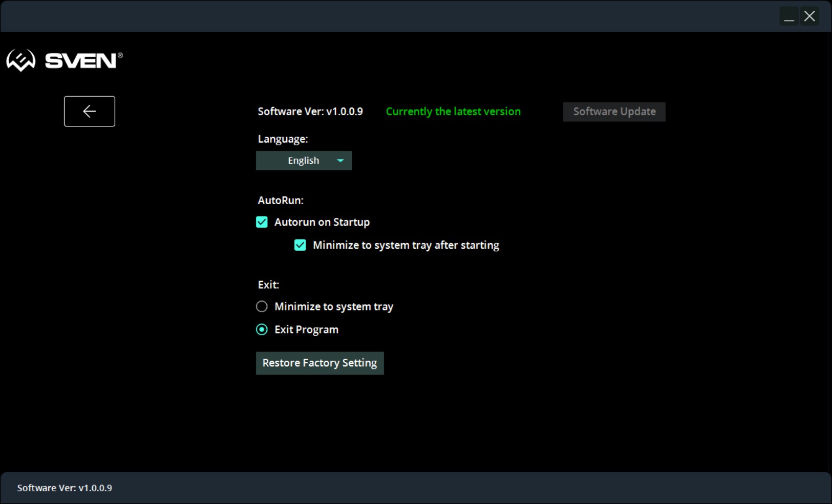Click the Exit section heading

(x=268, y=285)
